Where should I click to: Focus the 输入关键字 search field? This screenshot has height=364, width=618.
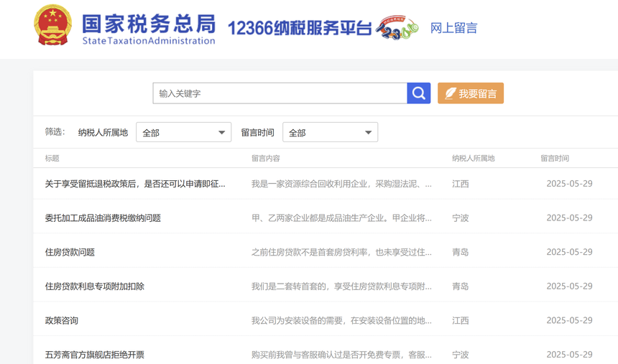pos(280,93)
